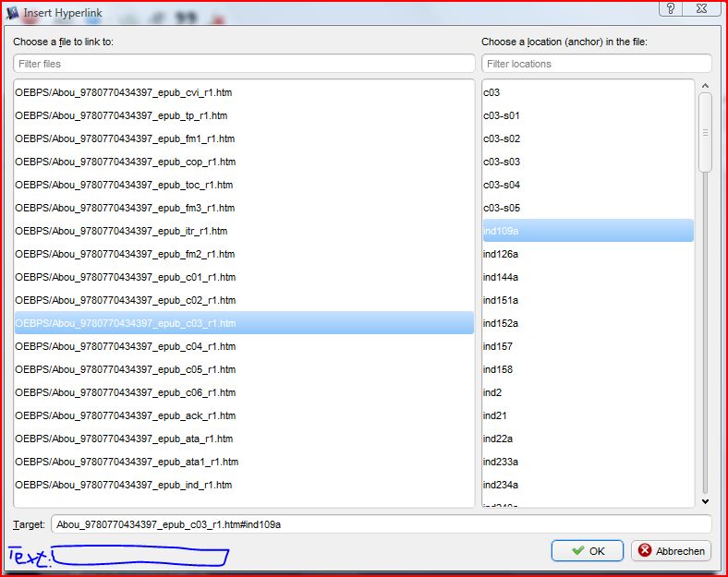Viewport: 728px width, 577px height.
Task: Focus the Filter locations input
Action: [596, 64]
